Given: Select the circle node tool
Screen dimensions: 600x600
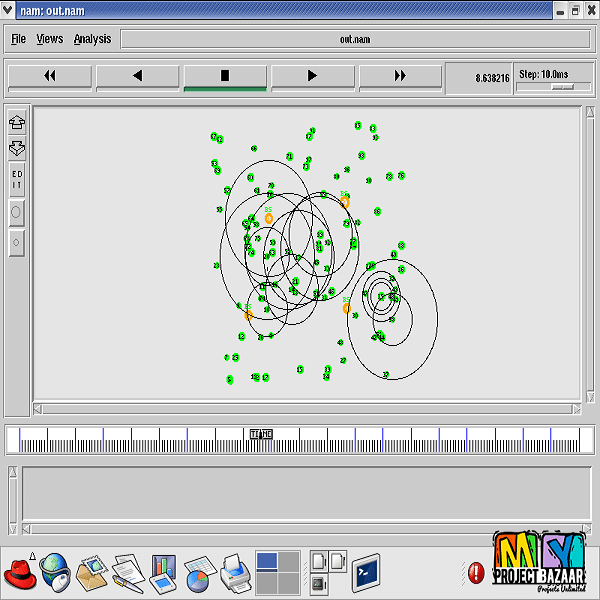Looking at the screenshot, I should pos(17,213).
